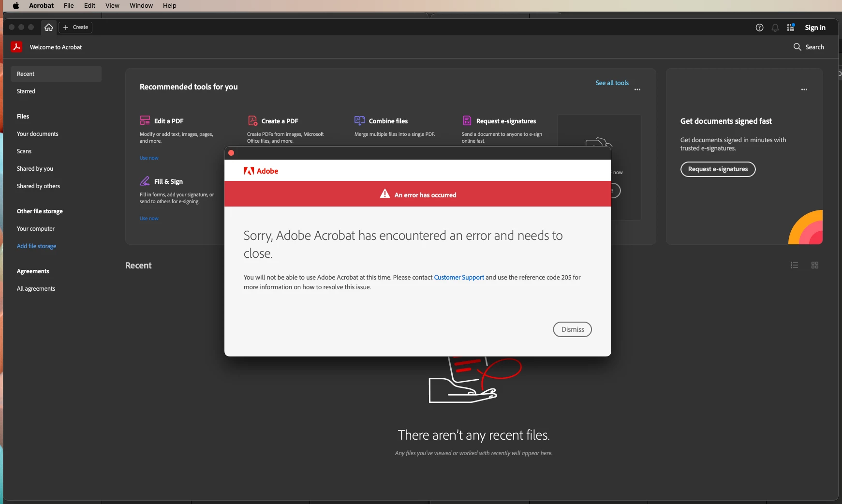Click the Request e-signatures pill button
This screenshot has height=504, width=842.
718,169
